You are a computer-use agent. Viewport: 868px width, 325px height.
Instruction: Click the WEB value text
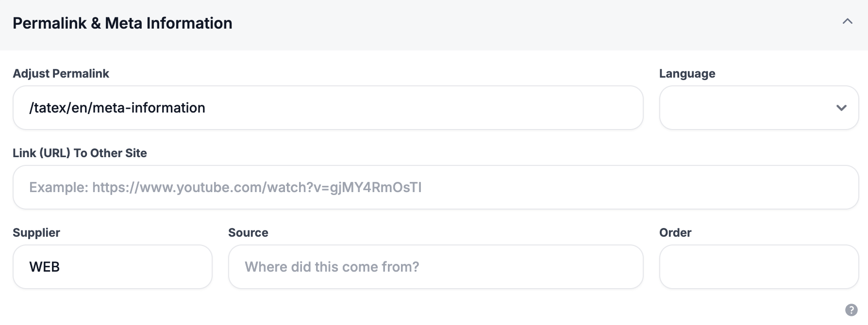(45, 267)
